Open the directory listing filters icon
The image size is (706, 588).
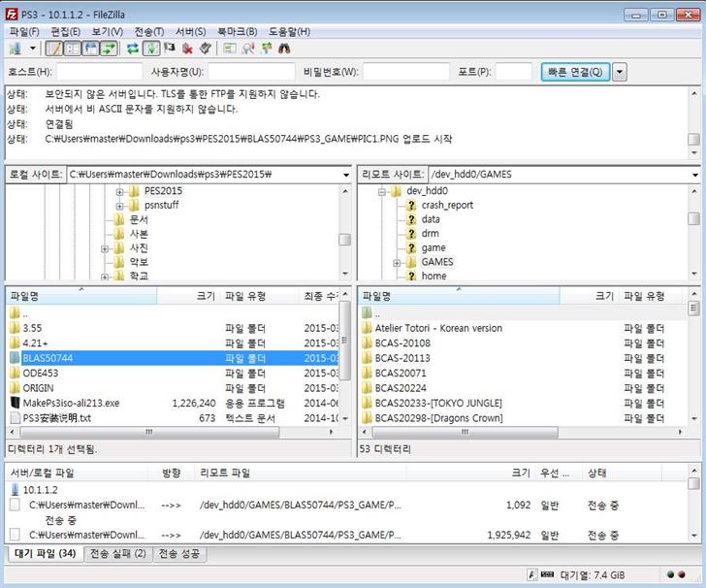pos(229,48)
